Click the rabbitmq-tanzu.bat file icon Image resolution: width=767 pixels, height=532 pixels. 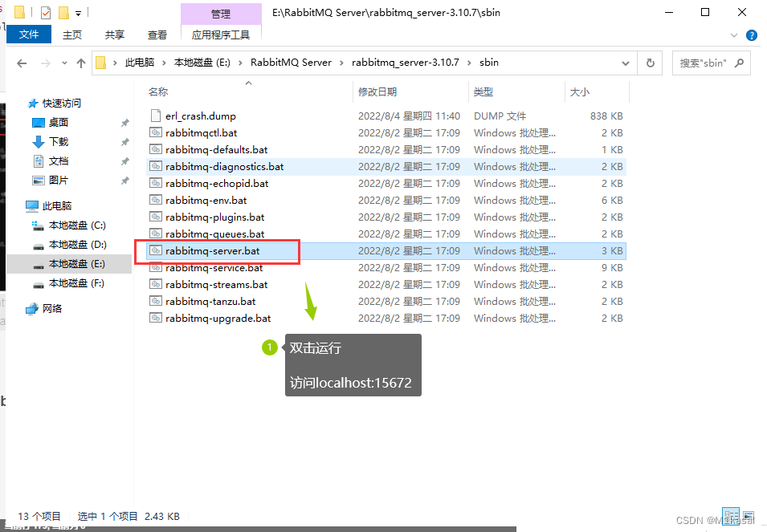tap(156, 301)
